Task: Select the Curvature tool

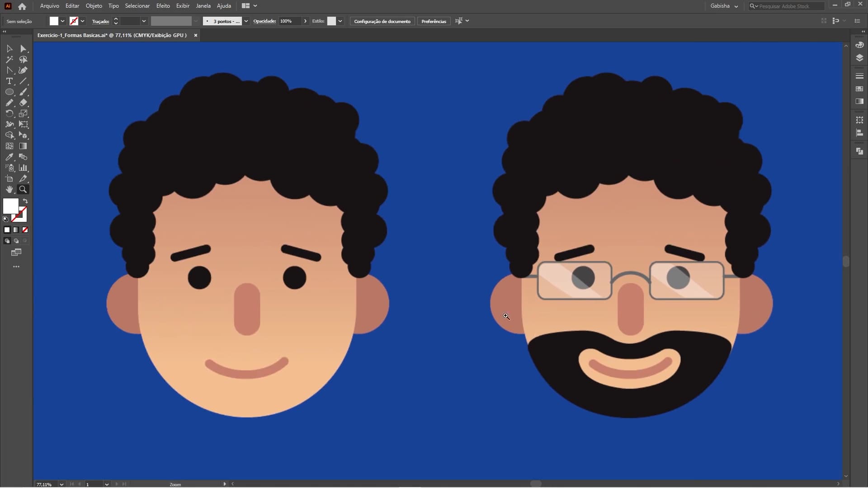Action: coord(23,70)
